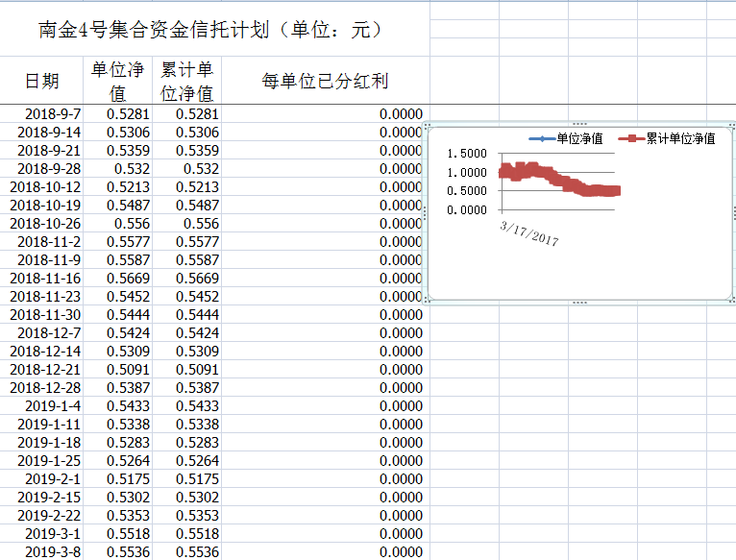
Task: Select the date cell 2019-1-4
Action: (41, 405)
